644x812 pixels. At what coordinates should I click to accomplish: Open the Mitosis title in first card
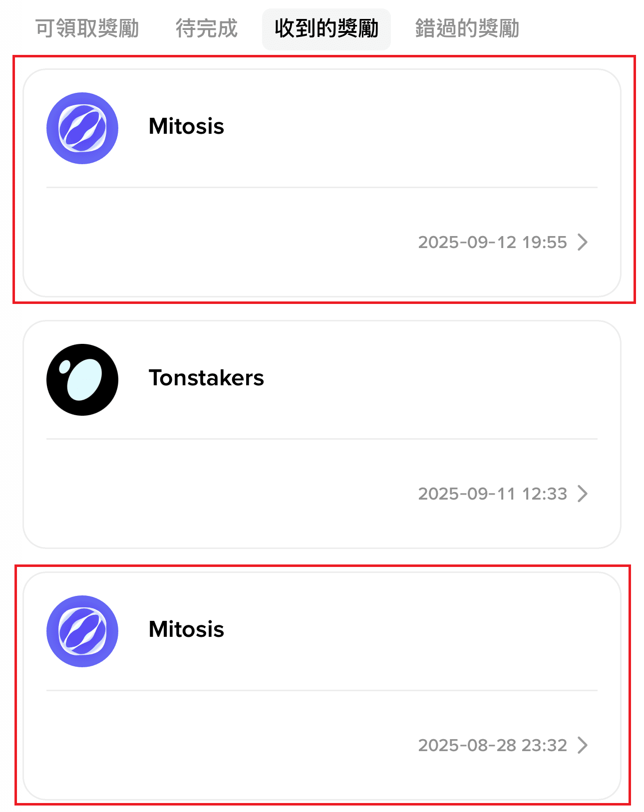[x=186, y=126]
